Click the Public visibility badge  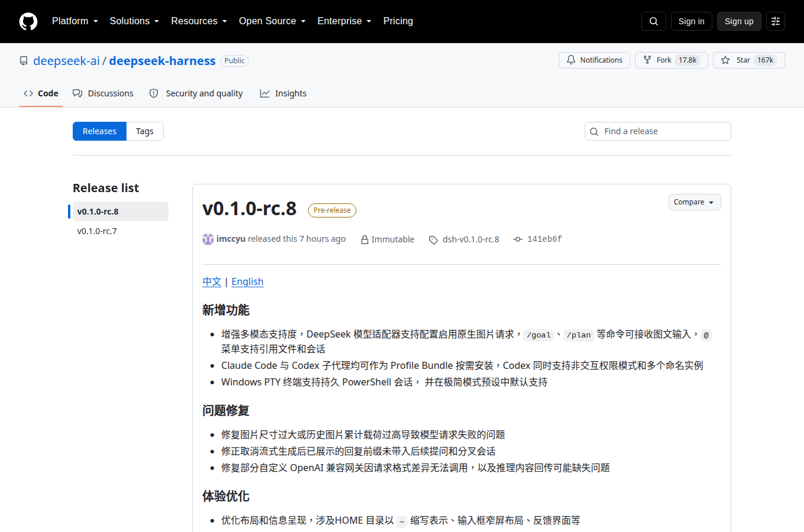click(x=235, y=61)
